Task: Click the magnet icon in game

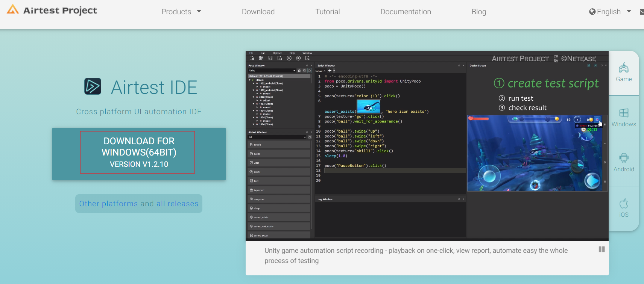Action: 535,185
